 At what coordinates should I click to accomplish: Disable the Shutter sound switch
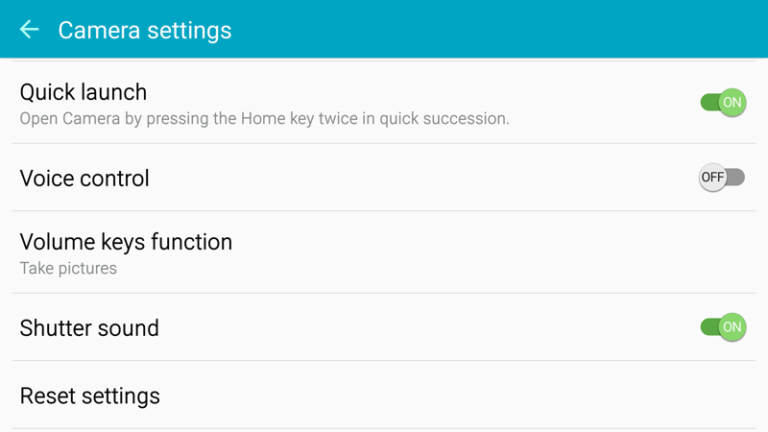[723, 327]
